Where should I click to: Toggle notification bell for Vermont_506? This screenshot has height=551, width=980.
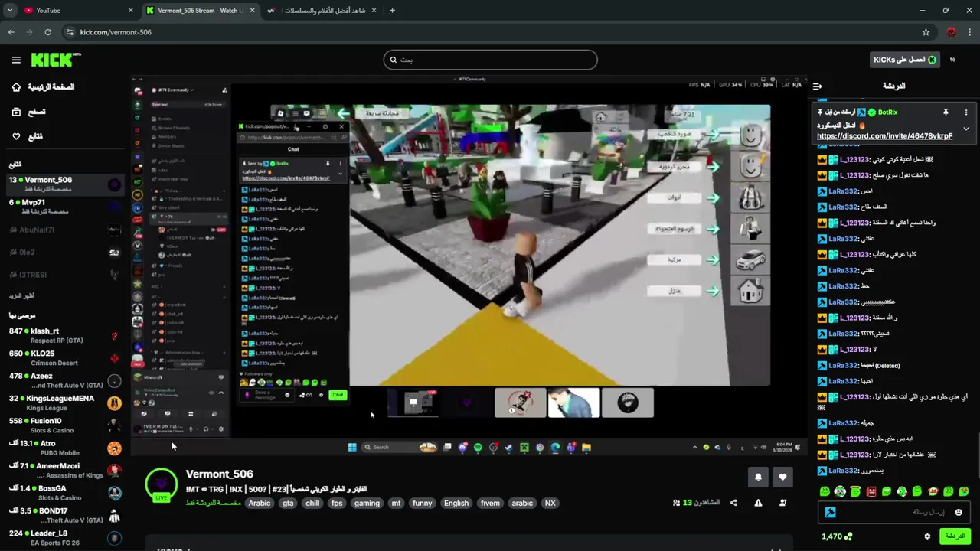[x=758, y=477]
